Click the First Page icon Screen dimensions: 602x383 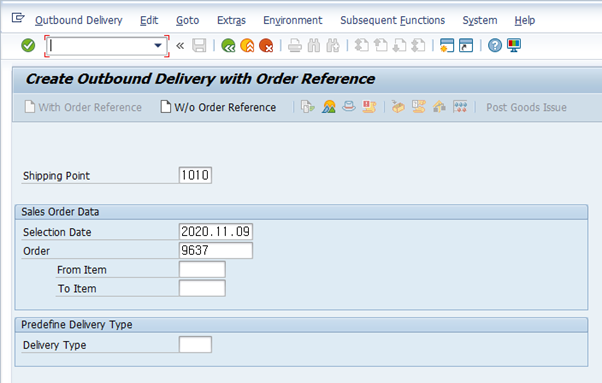[x=361, y=46]
